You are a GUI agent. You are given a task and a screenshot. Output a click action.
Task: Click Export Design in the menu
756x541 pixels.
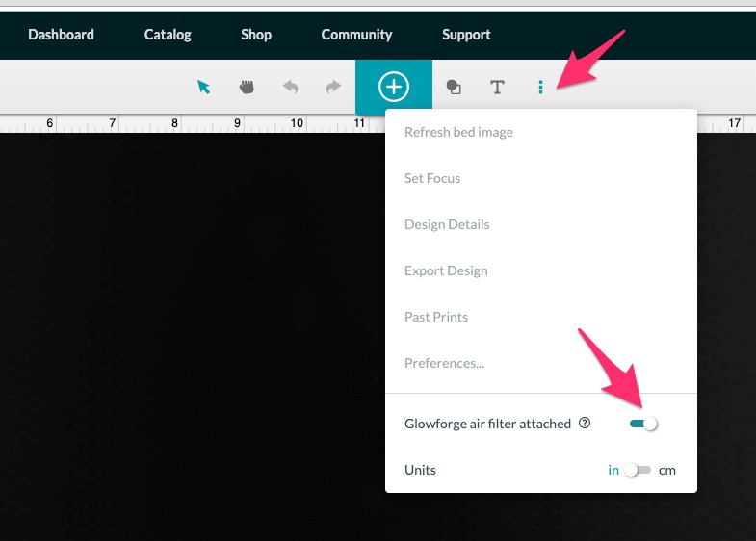click(446, 270)
